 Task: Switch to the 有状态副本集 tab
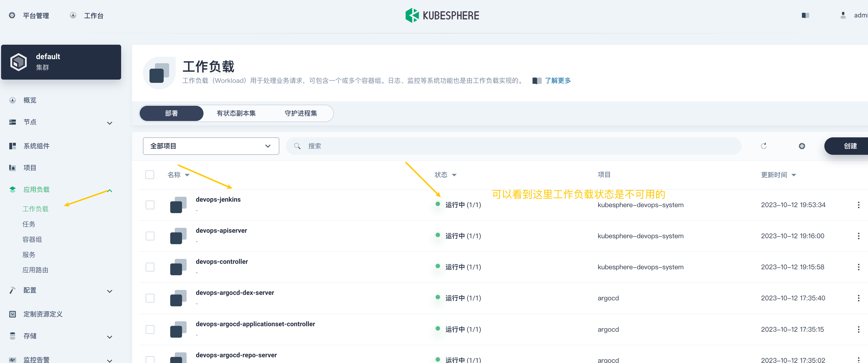point(236,113)
